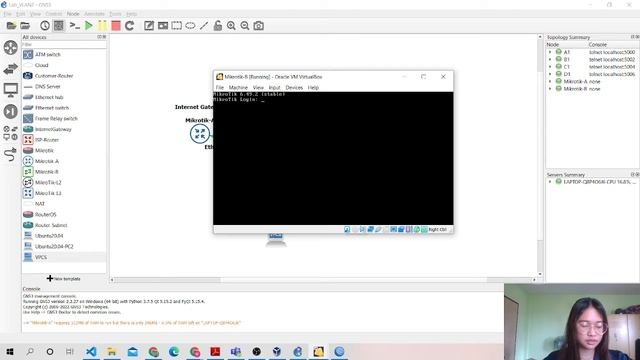Image resolution: width=640 pixels, height=360 pixels.
Task: Open GNS3 Node menu
Action: pos(73,14)
